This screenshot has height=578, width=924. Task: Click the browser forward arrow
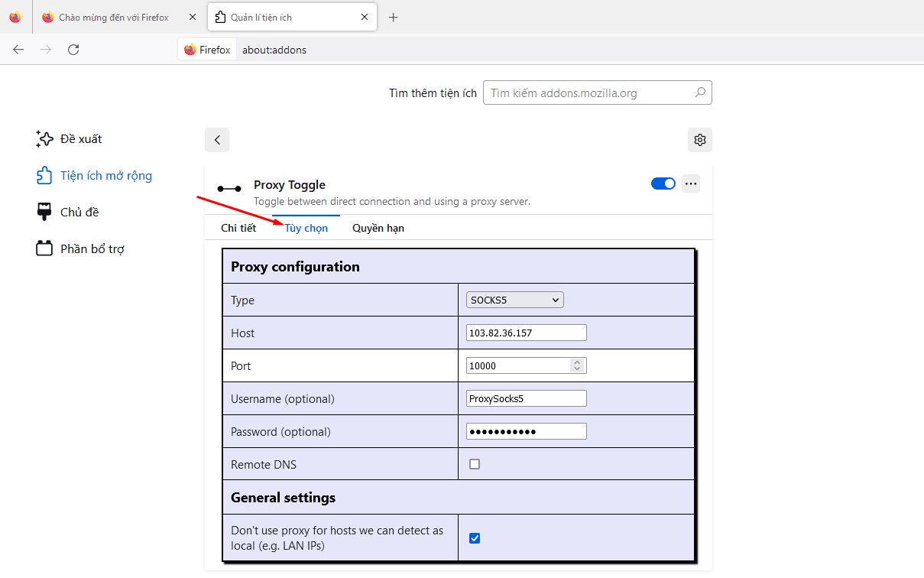46,50
